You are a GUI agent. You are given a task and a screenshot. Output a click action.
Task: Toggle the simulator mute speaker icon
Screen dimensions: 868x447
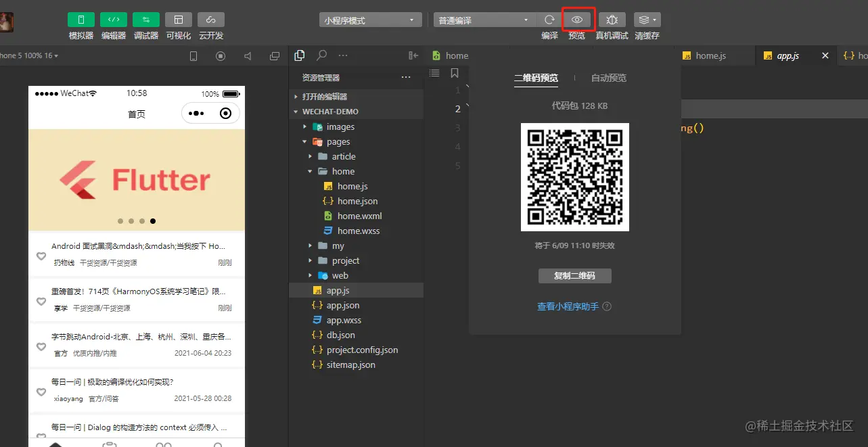pos(248,56)
